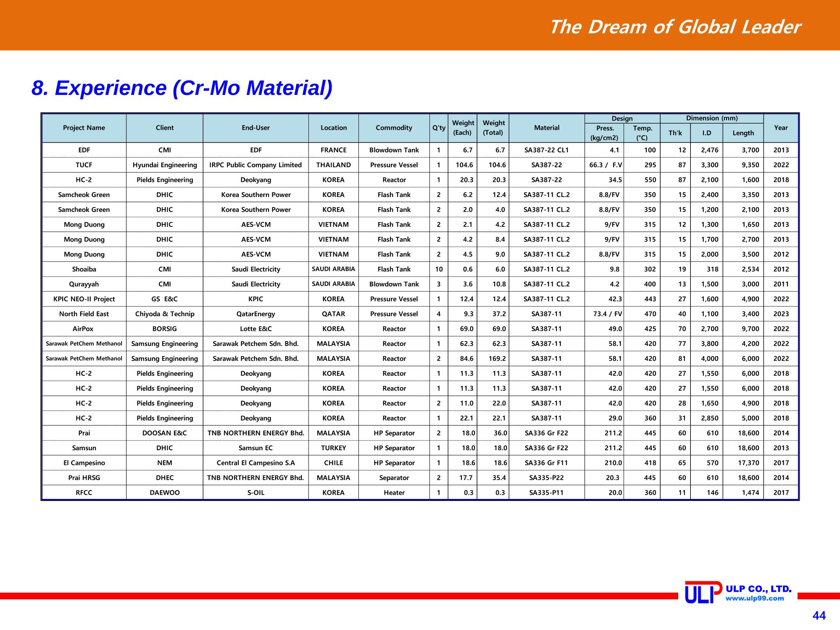
Task: Click the SA387-22 CL1 material cell
Action: pyautogui.click(x=547, y=150)
